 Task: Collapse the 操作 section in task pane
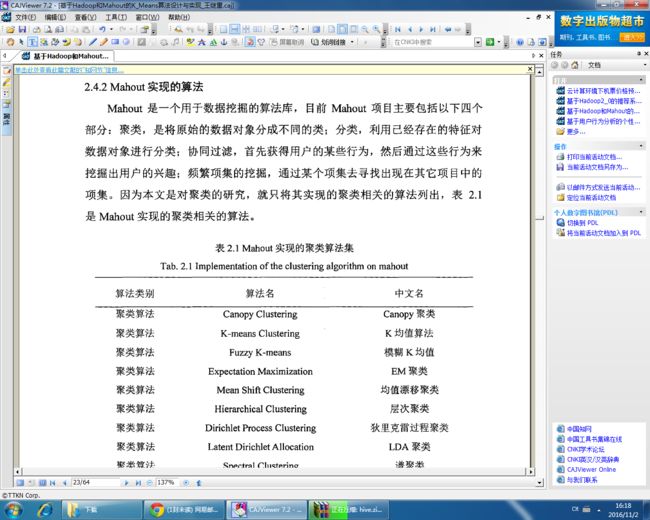pyautogui.click(x=641, y=146)
